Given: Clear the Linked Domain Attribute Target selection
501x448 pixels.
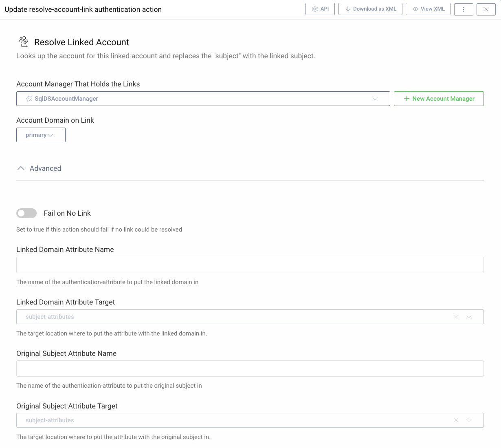Looking at the screenshot, I should 455,317.
